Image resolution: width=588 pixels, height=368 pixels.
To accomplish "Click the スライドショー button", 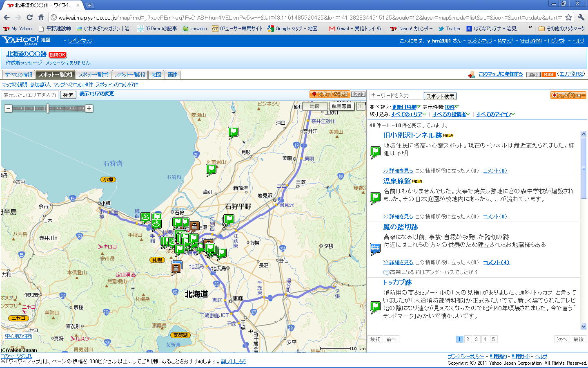I will [568, 95].
